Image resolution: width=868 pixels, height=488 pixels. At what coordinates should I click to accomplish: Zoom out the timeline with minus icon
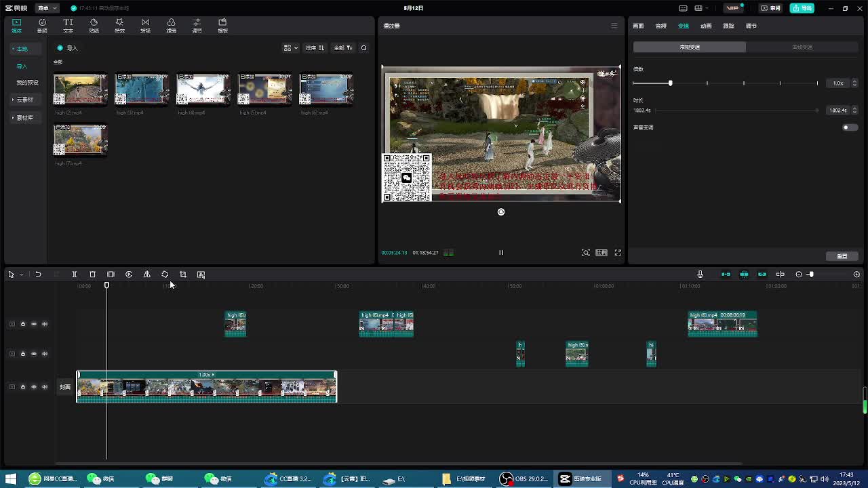tap(799, 274)
